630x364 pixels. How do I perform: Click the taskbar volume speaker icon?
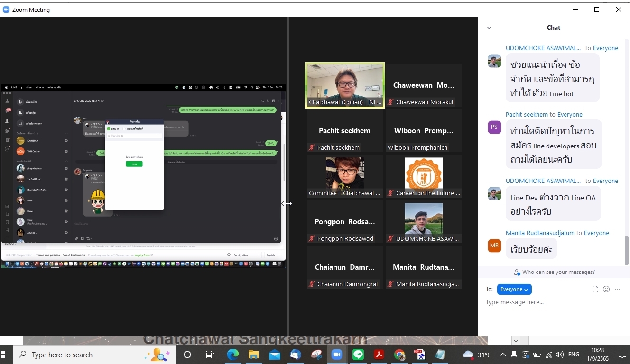(560, 355)
